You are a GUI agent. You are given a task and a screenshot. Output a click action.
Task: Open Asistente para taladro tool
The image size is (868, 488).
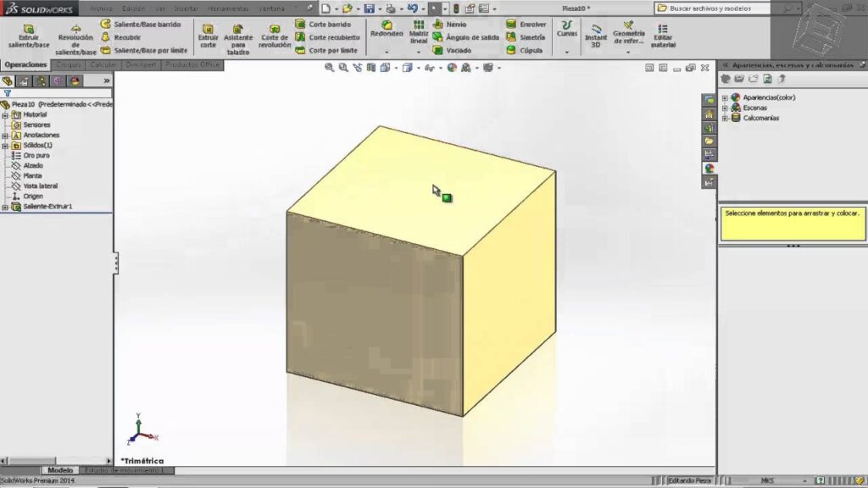tap(238, 37)
